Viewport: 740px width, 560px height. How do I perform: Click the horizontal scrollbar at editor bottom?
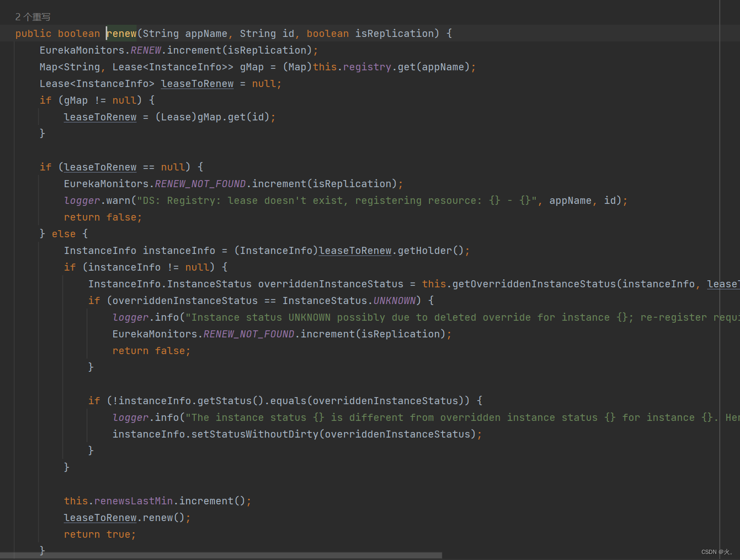(x=221, y=555)
